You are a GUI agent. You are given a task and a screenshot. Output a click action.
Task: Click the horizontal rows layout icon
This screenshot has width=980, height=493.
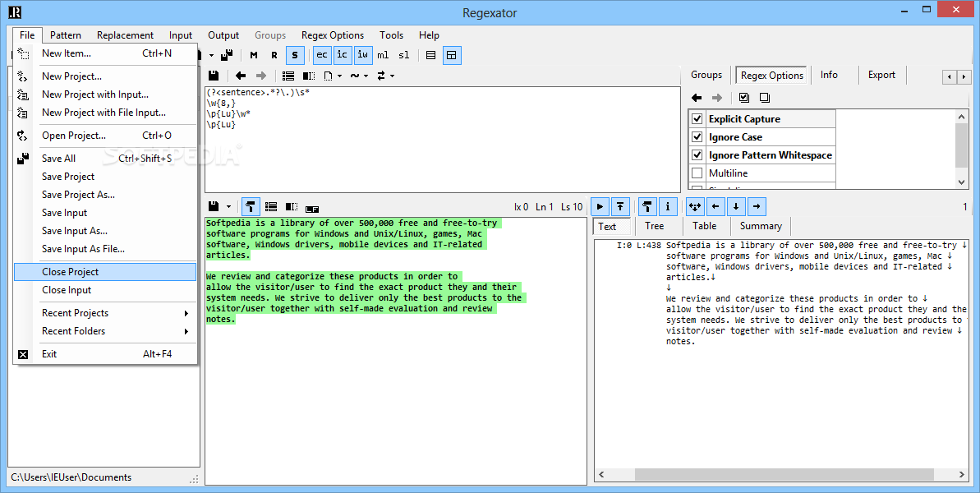(x=430, y=55)
